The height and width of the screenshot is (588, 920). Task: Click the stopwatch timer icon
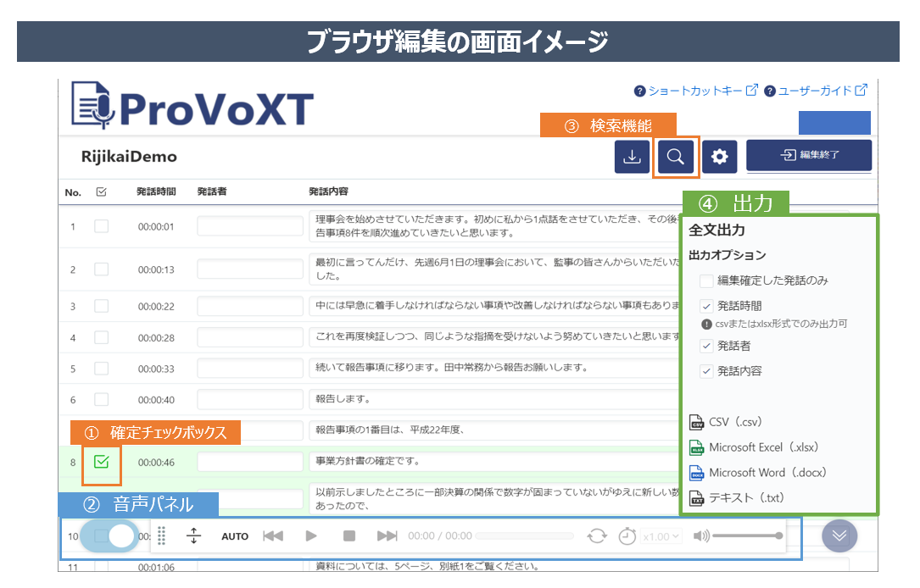tap(627, 535)
